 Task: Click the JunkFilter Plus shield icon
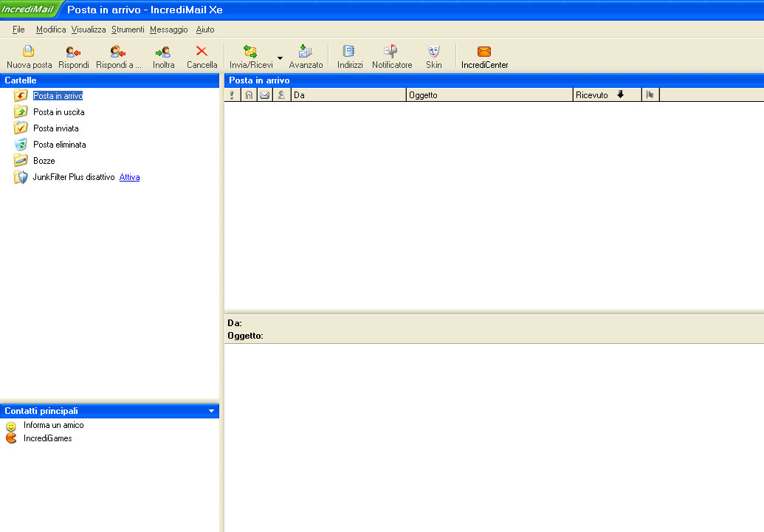(21, 177)
